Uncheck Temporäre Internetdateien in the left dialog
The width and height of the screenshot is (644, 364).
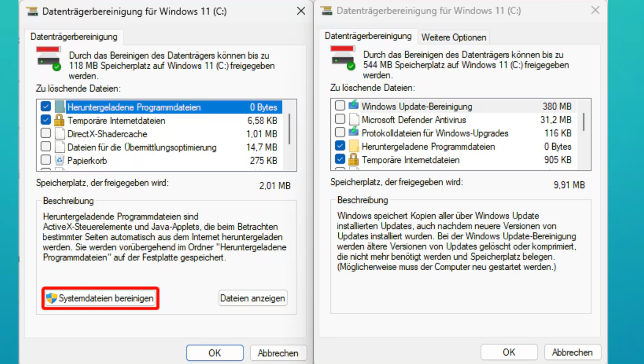pos(46,120)
